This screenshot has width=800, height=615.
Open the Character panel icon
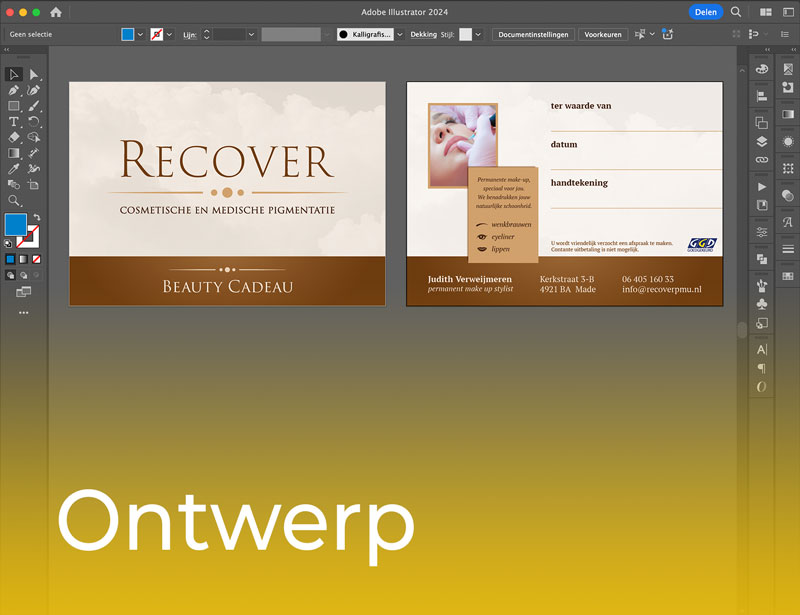pyautogui.click(x=762, y=350)
